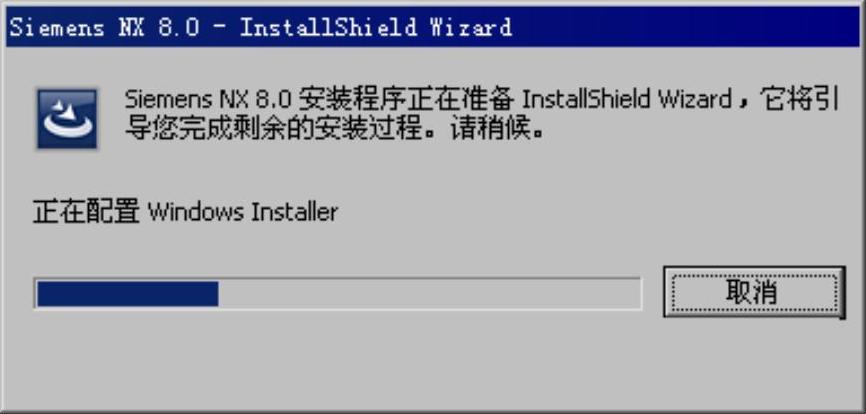Click 'InstallShield Wizard' in the message body
Viewport: 866px width, 414px height.
click(x=626, y=100)
